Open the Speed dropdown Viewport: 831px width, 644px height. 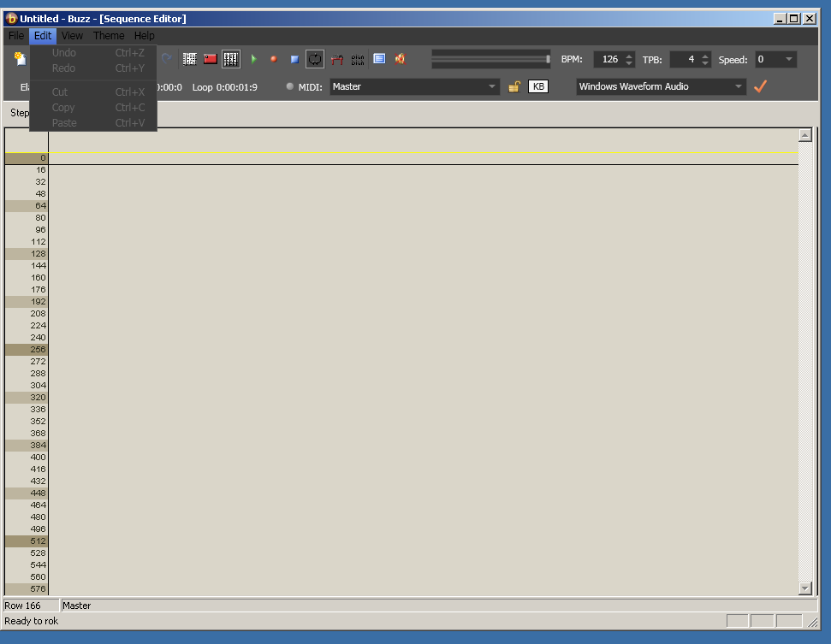click(776, 59)
